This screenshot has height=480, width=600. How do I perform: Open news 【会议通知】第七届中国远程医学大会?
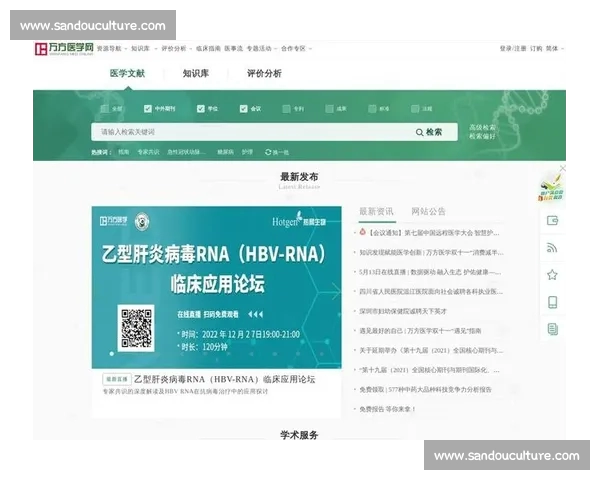433,233
